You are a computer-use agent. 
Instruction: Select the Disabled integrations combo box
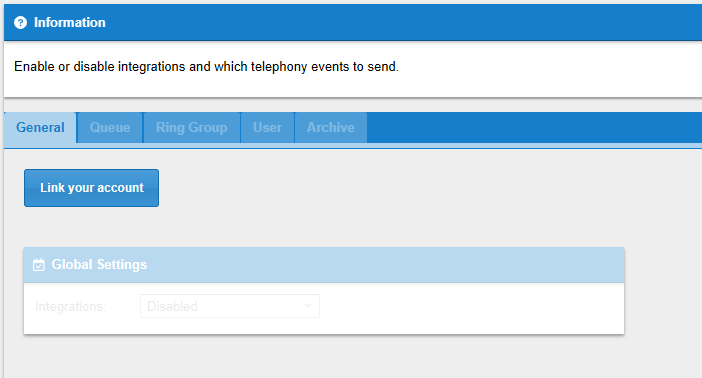coord(230,306)
